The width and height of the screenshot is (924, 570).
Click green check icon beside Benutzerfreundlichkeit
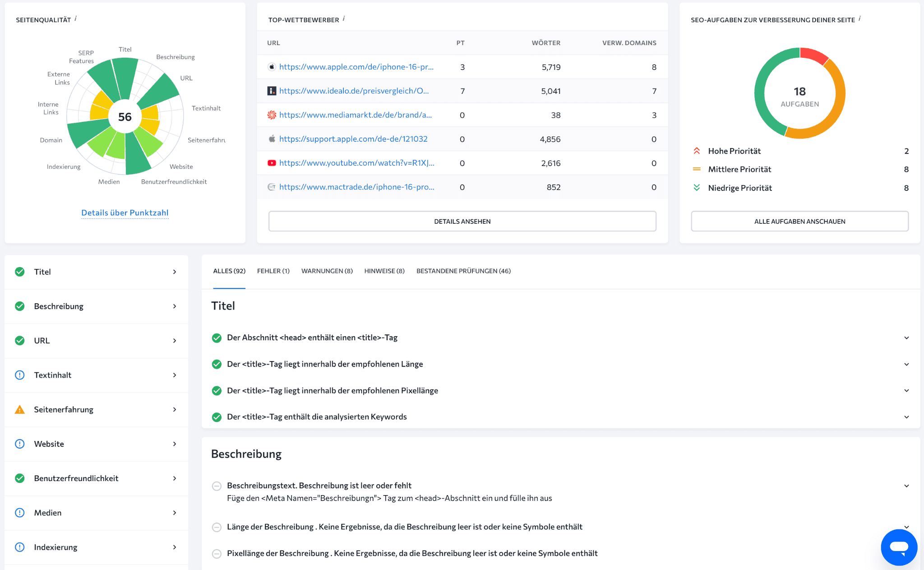point(20,478)
